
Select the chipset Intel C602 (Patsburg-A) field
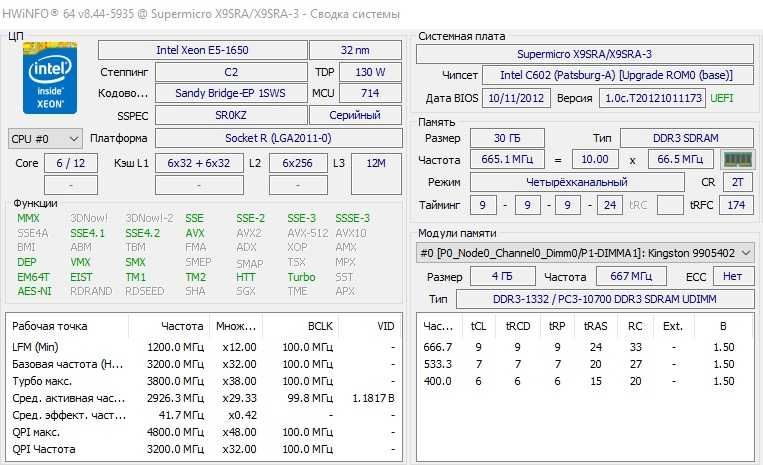[617, 75]
